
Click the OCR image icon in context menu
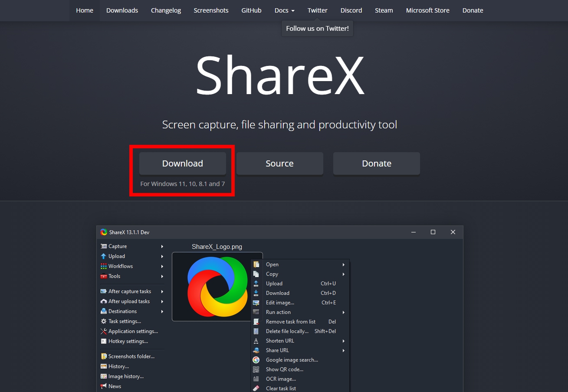pyautogui.click(x=256, y=379)
